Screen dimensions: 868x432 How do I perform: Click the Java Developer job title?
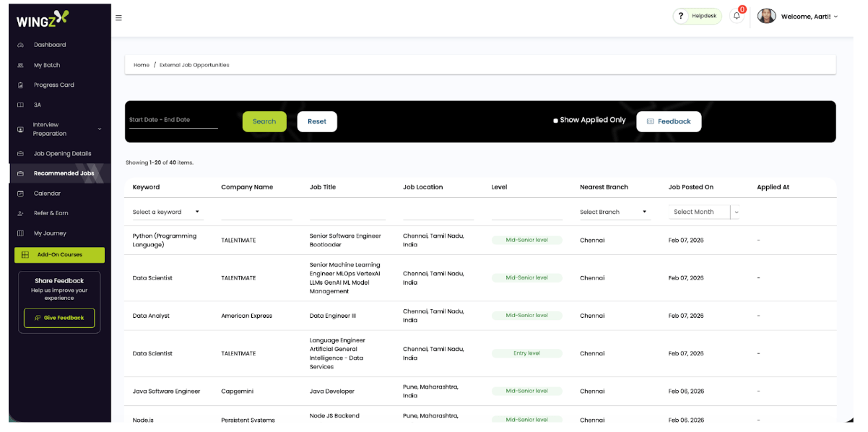pos(332,392)
